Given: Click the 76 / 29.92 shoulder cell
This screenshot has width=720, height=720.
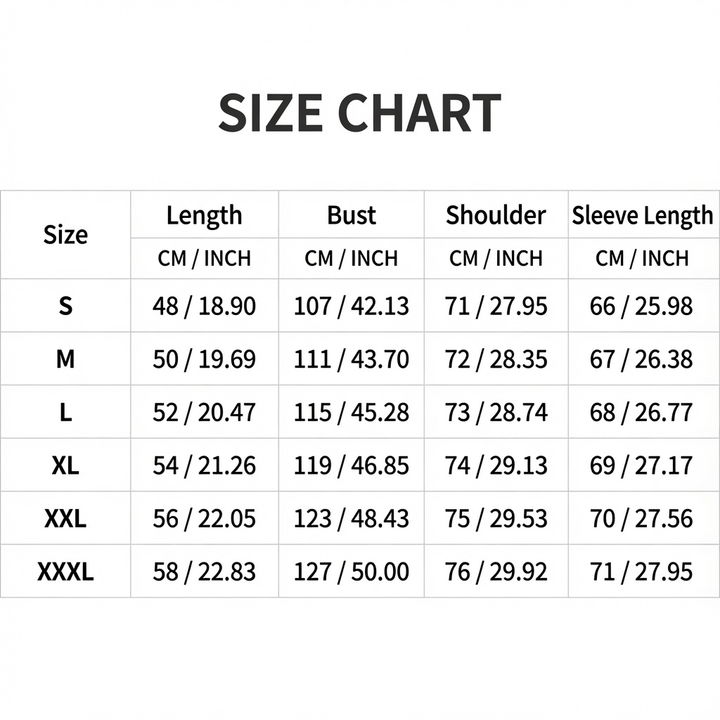Looking at the screenshot, I should pos(496,572).
